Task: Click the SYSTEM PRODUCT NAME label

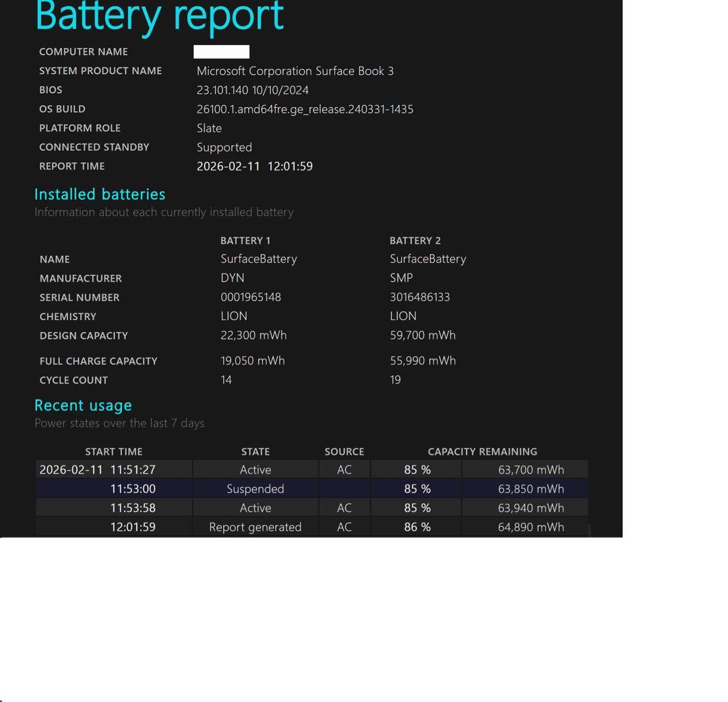Action: [100, 71]
